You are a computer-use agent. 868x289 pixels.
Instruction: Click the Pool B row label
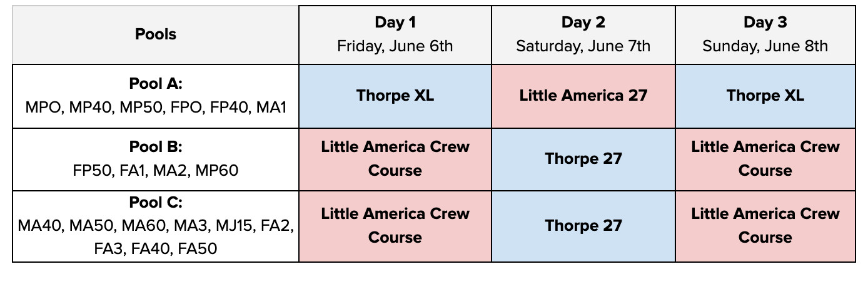click(156, 147)
